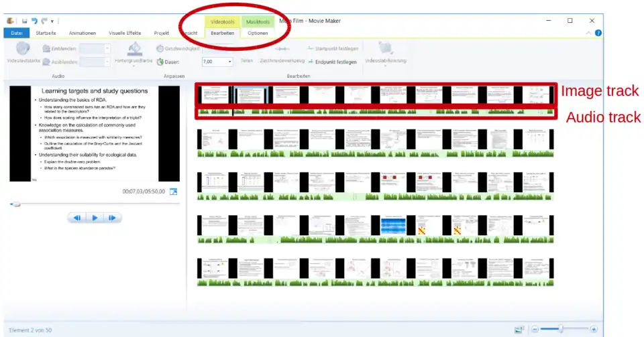
Task: Play the video in preview pane
Action: tap(95, 218)
